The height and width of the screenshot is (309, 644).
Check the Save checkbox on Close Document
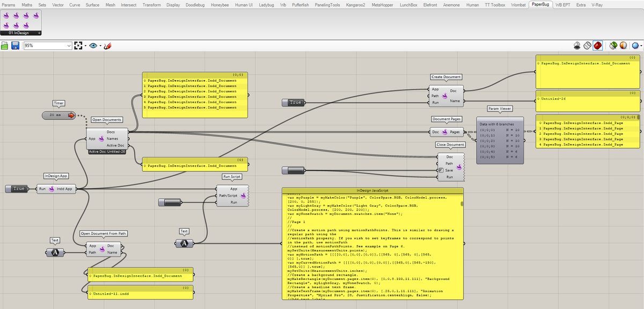(441, 170)
